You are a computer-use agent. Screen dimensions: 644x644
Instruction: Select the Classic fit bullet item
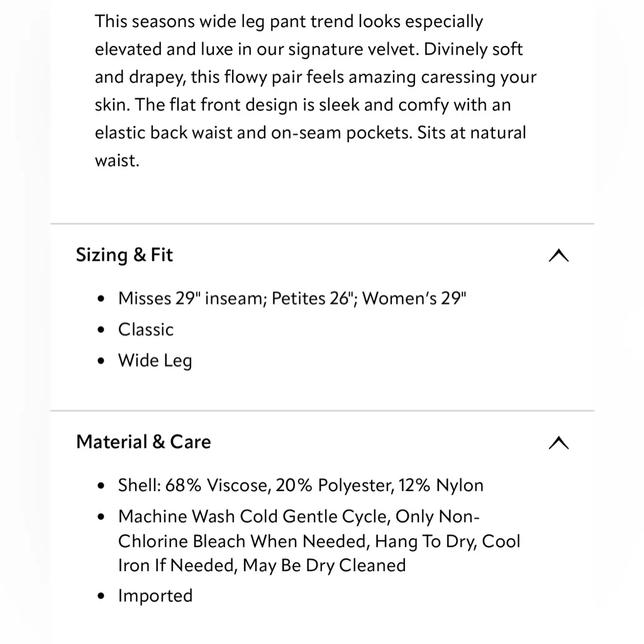[x=146, y=330]
